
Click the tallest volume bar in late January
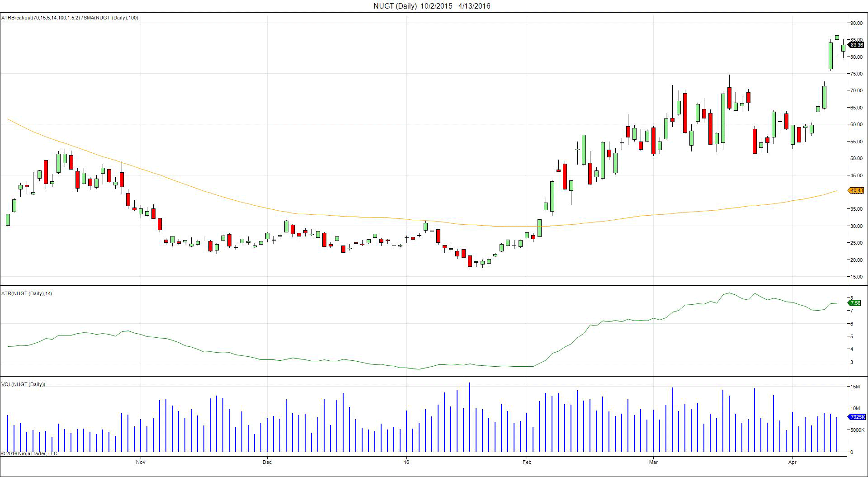click(x=470, y=417)
